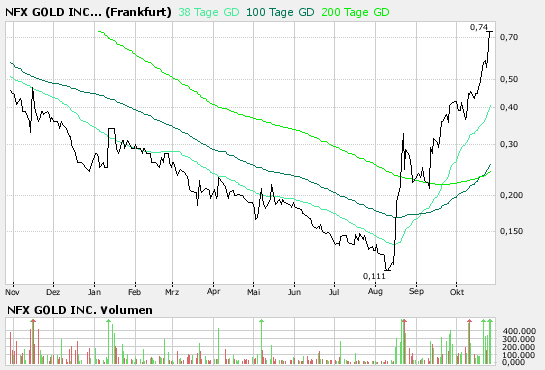Click the Apr month label
Screen dimensions: 545x370
pyautogui.click(x=213, y=291)
